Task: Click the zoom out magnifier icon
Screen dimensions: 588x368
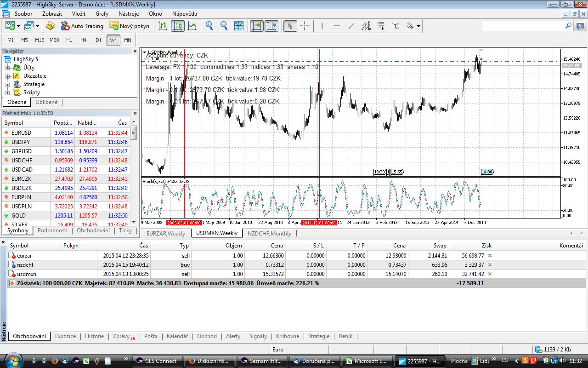Action: pyautogui.click(x=224, y=26)
